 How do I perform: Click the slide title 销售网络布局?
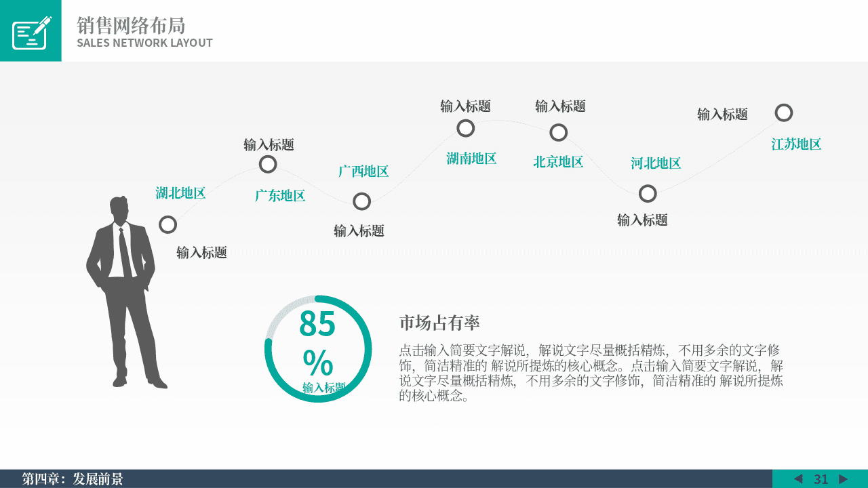point(131,26)
